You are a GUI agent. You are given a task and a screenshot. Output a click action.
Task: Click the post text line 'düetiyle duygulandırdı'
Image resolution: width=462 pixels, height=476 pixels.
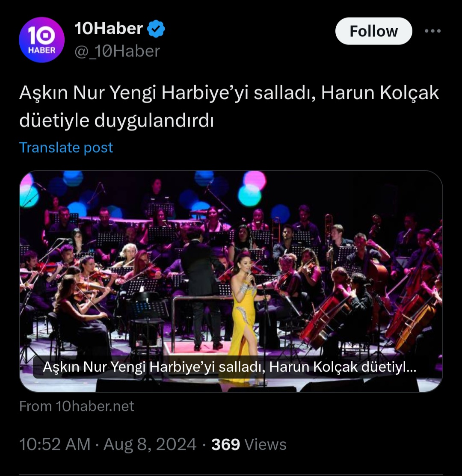(x=116, y=121)
